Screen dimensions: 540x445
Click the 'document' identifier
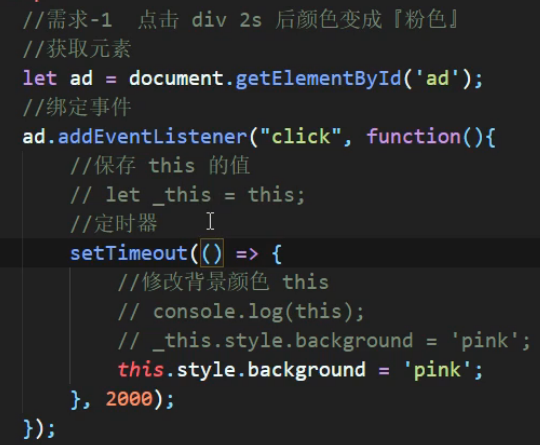click(x=176, y=78)
